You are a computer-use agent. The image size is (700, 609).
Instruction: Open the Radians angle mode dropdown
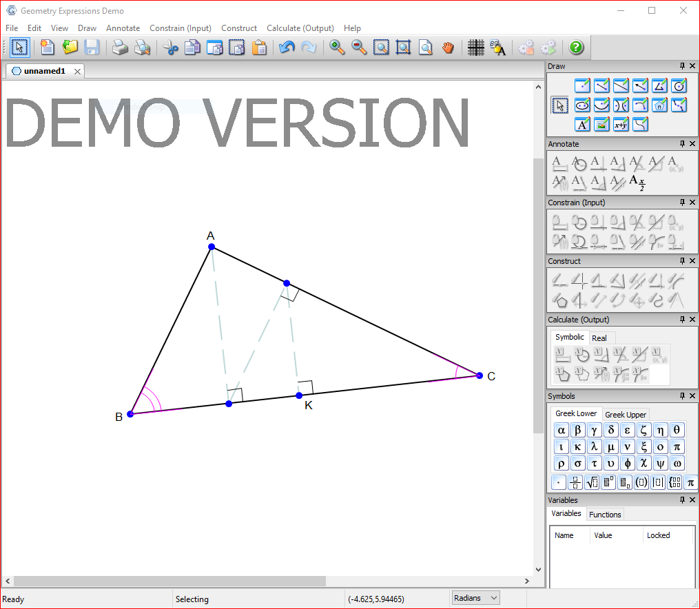(475, 599)
